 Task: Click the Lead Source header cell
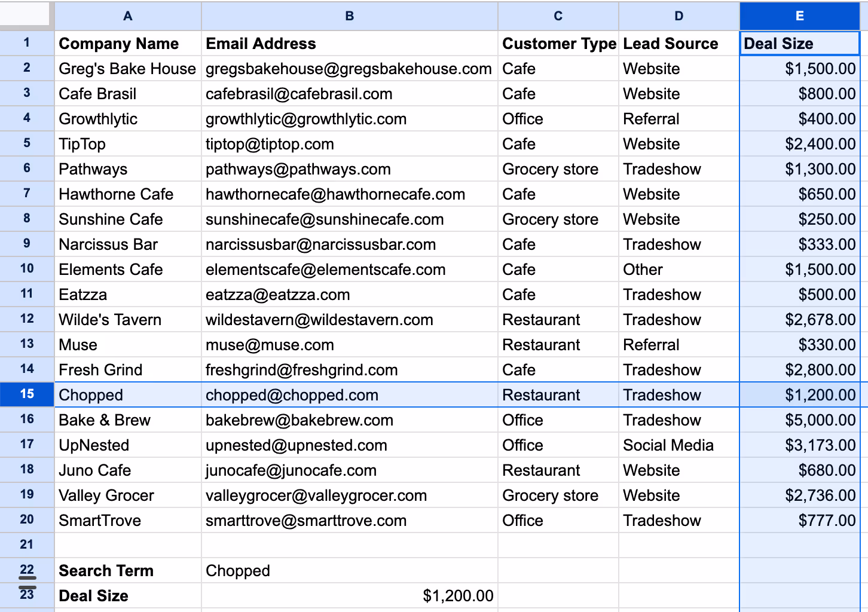(x=679, y=44)
